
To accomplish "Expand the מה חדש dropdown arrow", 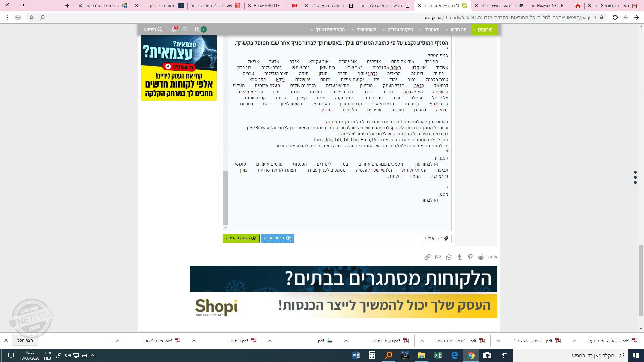I will pos(447,30).
